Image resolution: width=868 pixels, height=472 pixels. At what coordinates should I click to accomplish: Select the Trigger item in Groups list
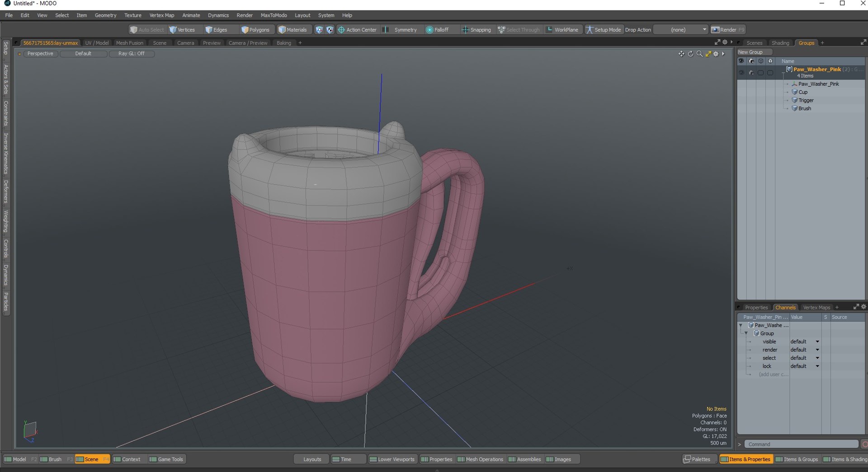coord(806,100)
